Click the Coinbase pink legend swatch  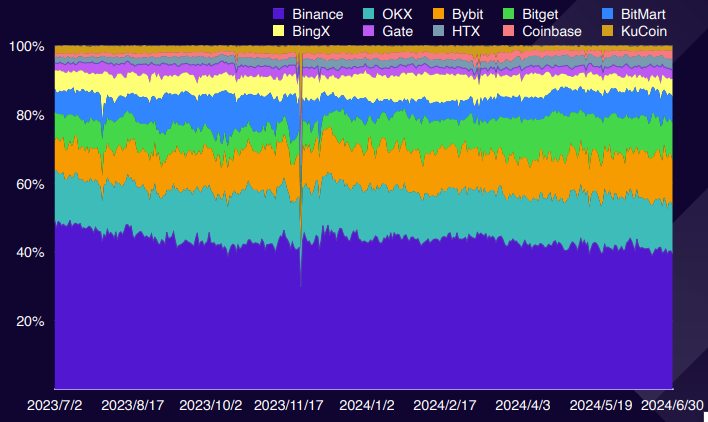(508, 31)
